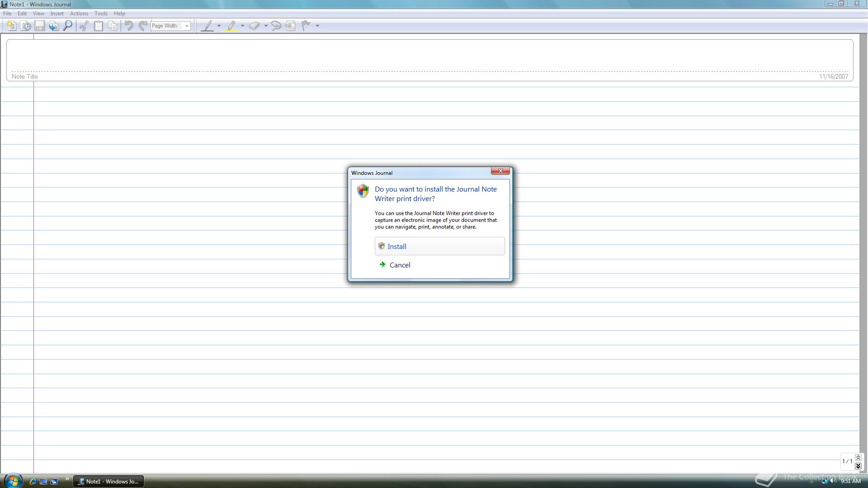The image size is (868, 488).
Task: Go to previous page arrow button
Action: (x=858, y=458)
